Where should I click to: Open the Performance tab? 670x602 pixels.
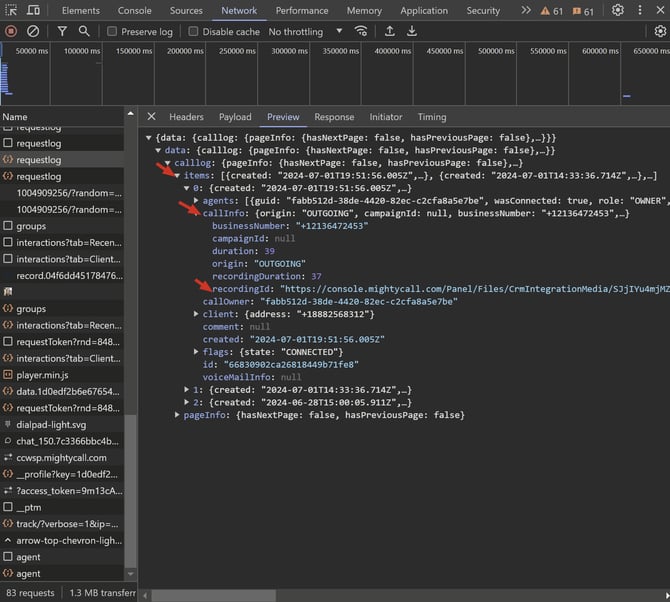[302, 10]
